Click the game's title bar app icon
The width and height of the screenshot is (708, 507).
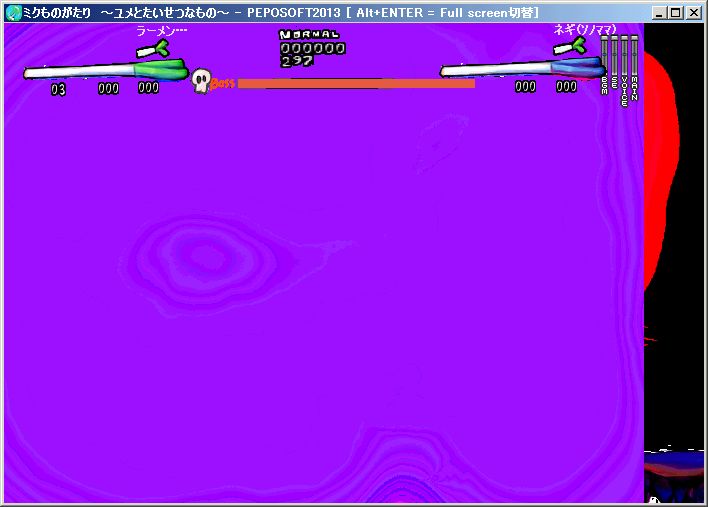click(14, 13)
